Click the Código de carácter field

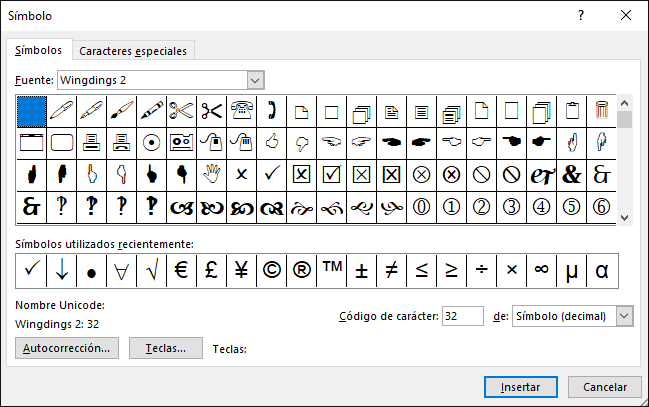pos(462,316)
